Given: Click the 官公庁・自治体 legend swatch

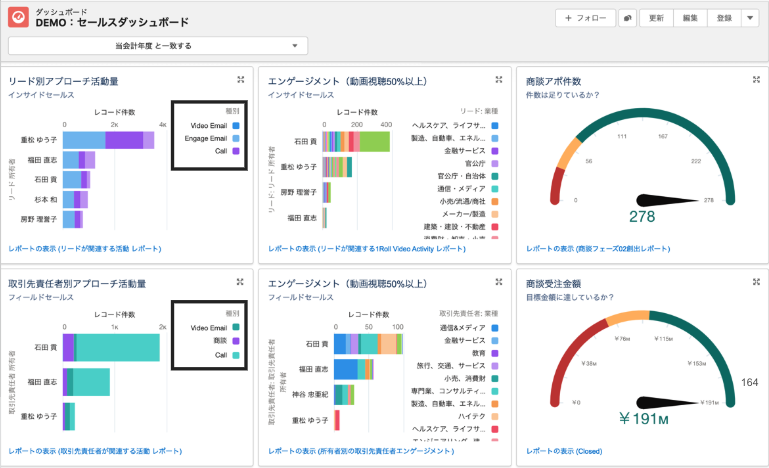Looking at the screenshot, I should pos(495,176).
